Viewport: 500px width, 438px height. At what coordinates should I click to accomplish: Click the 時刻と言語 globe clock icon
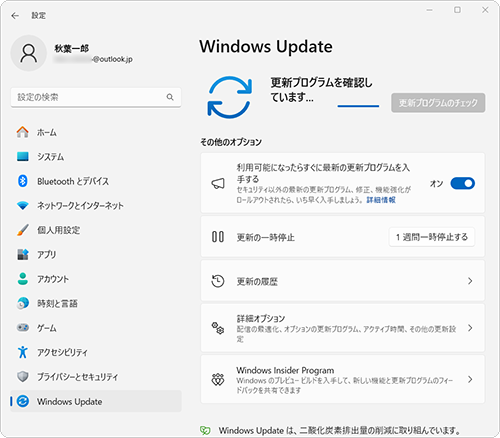[x=23, y=303]
